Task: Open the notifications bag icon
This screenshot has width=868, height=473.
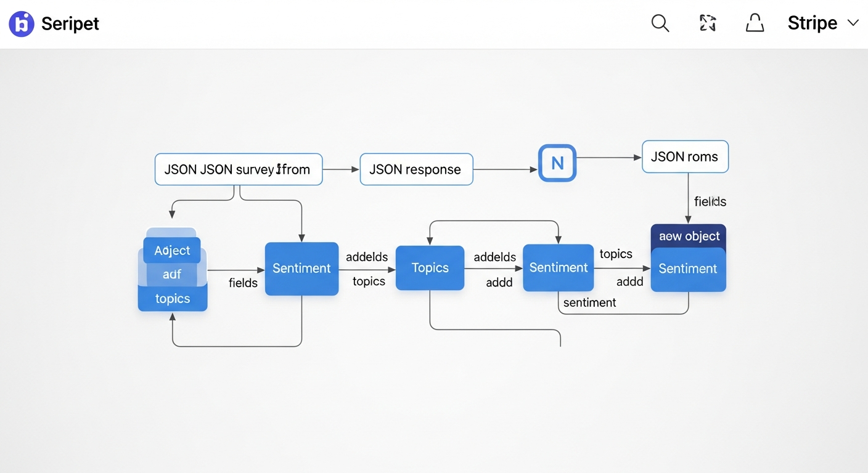Action: point(755,23)
